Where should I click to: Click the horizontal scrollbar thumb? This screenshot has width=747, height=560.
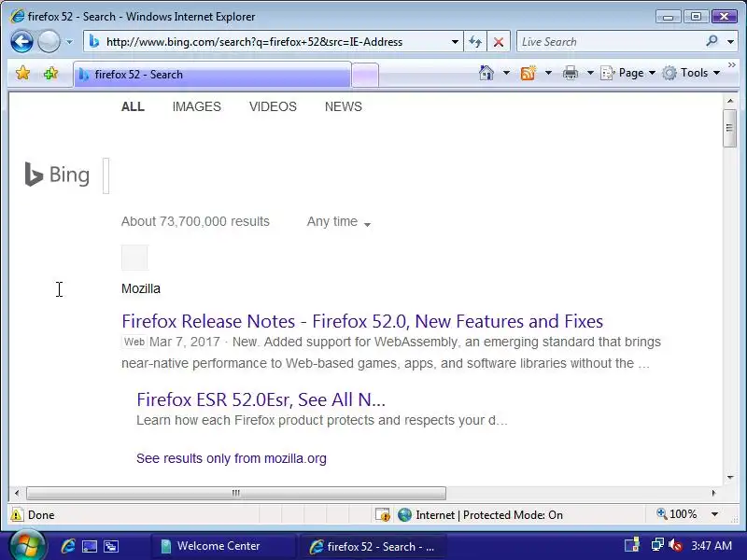tap(236, 493)
